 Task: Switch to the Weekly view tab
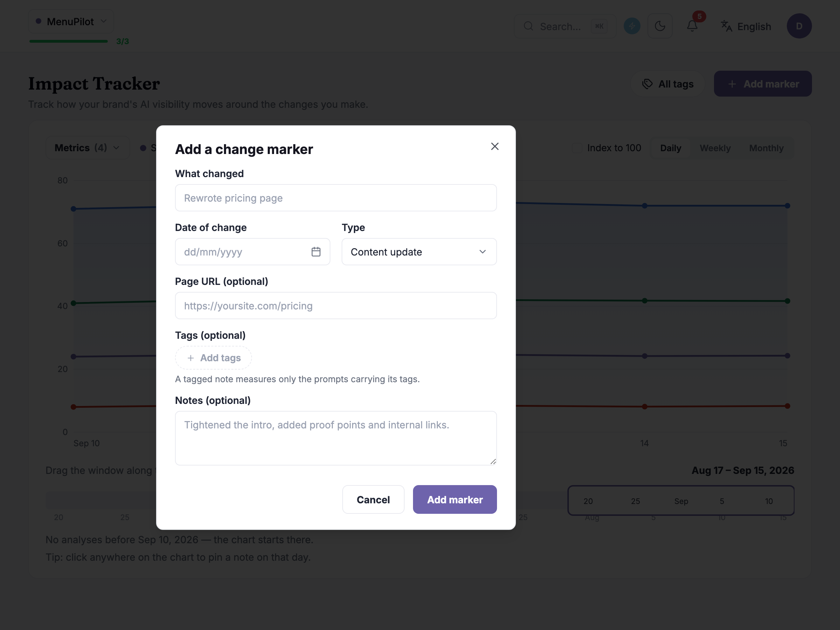[715, 148]
